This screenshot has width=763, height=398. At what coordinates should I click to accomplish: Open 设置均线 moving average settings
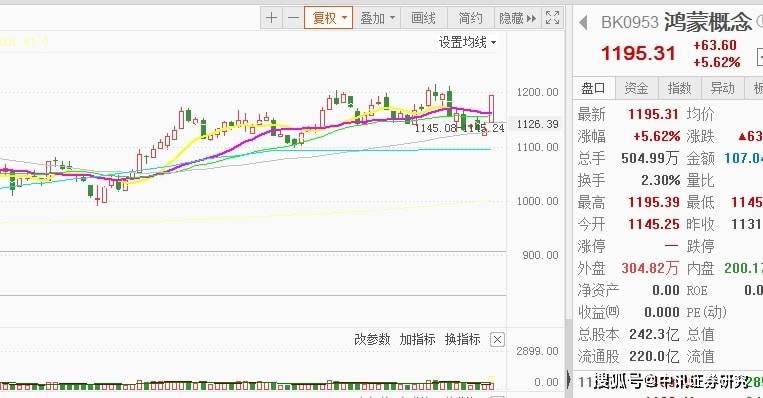pos(467,42)
